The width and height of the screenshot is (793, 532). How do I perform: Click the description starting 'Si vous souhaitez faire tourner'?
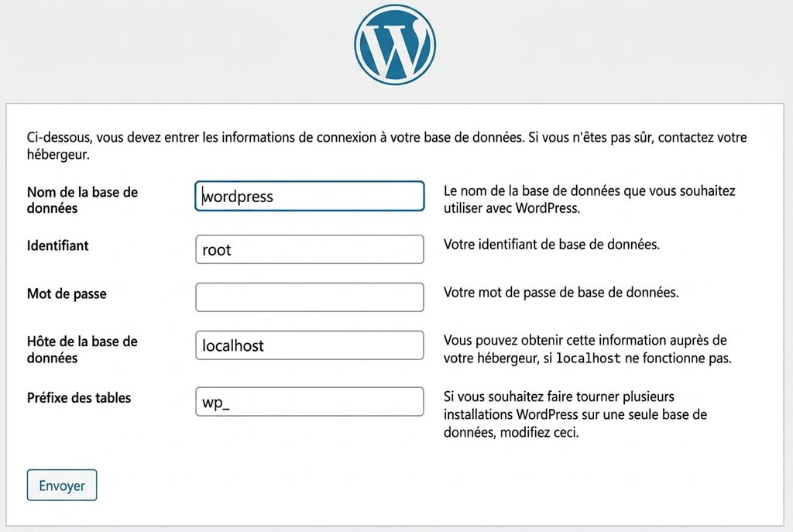pyautogui.click(x=575, y=414)
